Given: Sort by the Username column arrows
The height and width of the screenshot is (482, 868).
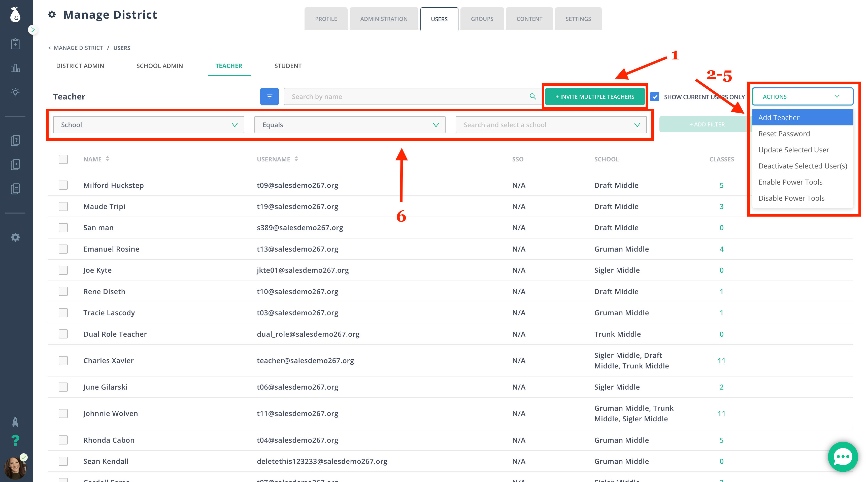Looking at the screenshot, I should [x=296, y=159].
